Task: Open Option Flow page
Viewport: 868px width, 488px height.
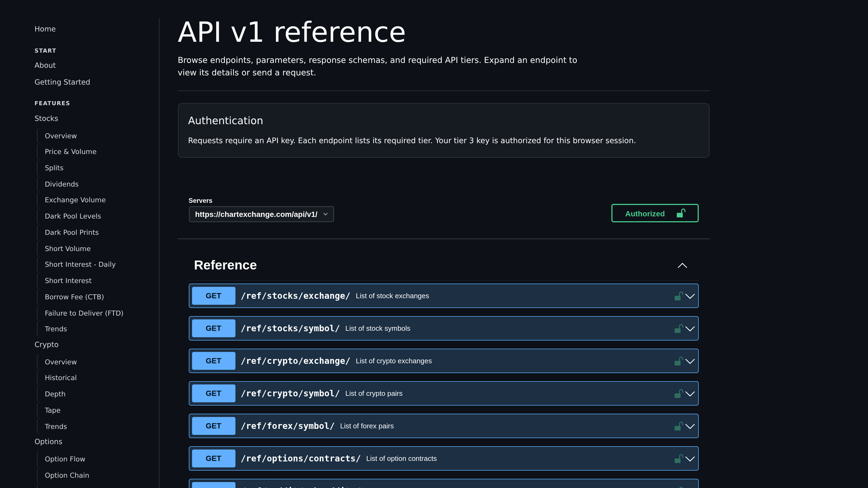Action: click(65, 459)
